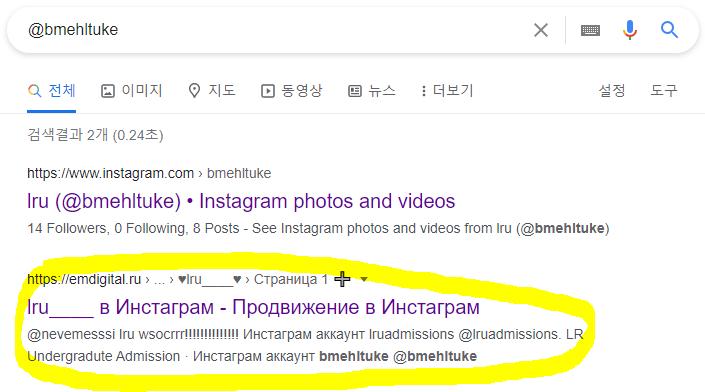Select the 전체 (All) results tab
This screenshot has width=705, height=392.
[x=51, y=91]
